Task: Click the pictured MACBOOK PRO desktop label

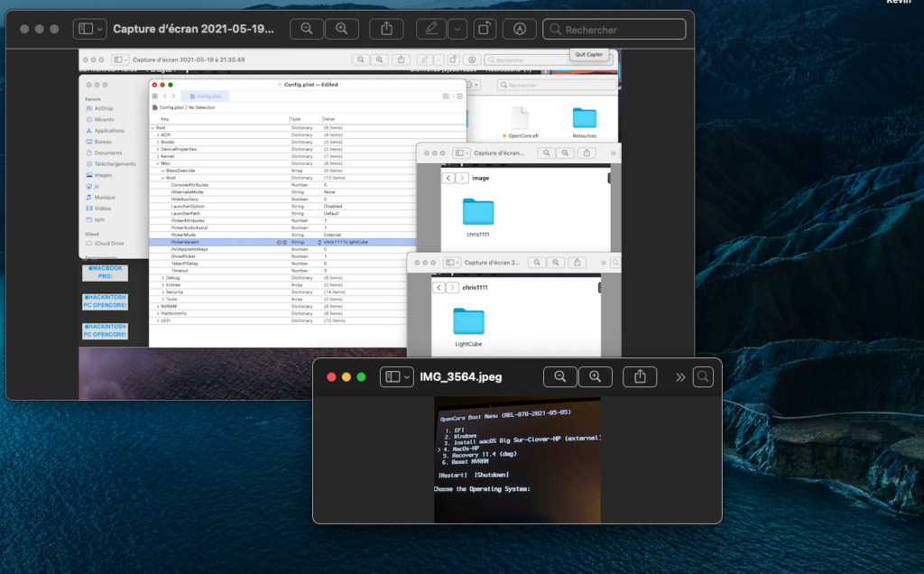Action: coord(105,273)
